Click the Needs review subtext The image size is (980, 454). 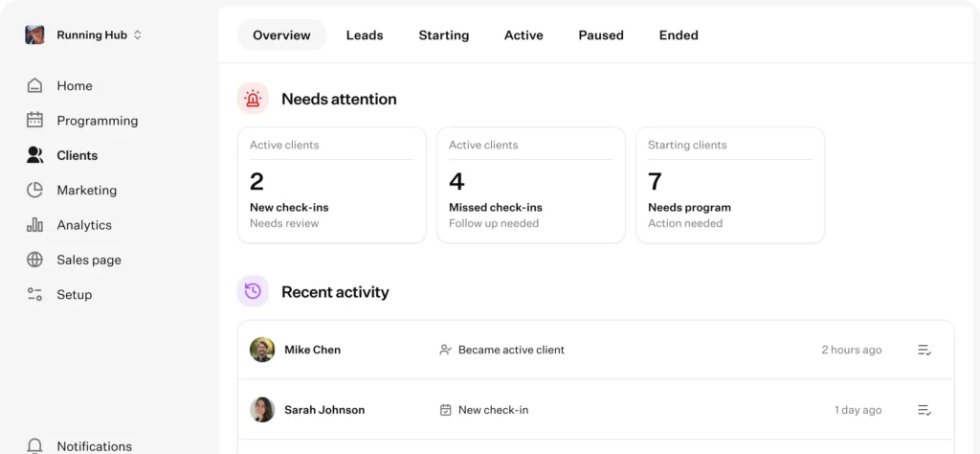(284, 223)
